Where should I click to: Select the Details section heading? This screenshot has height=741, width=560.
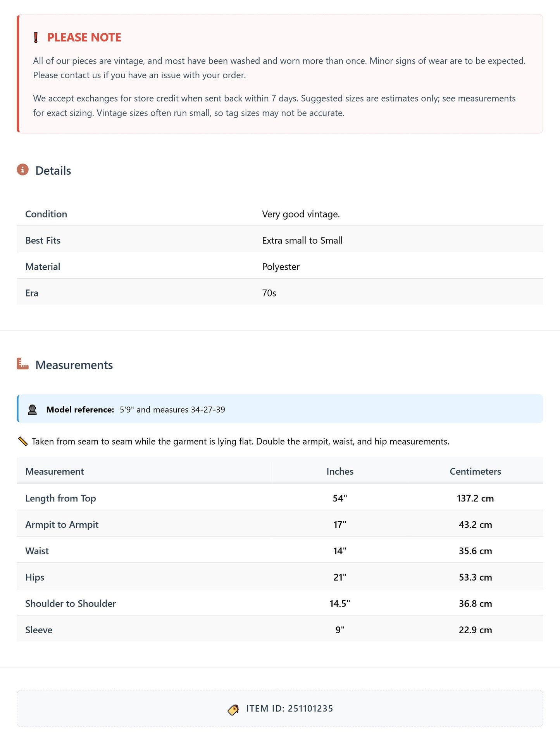[x=53, y=171]
